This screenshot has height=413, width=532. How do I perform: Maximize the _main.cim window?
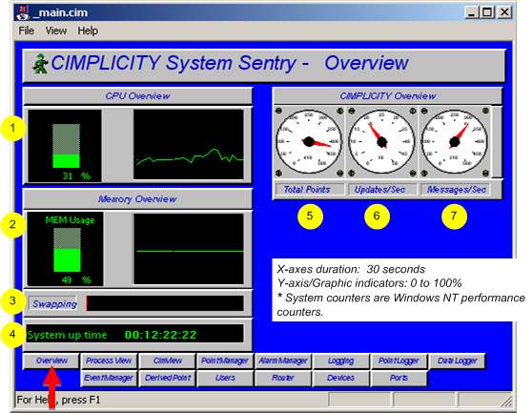[487, 12]
